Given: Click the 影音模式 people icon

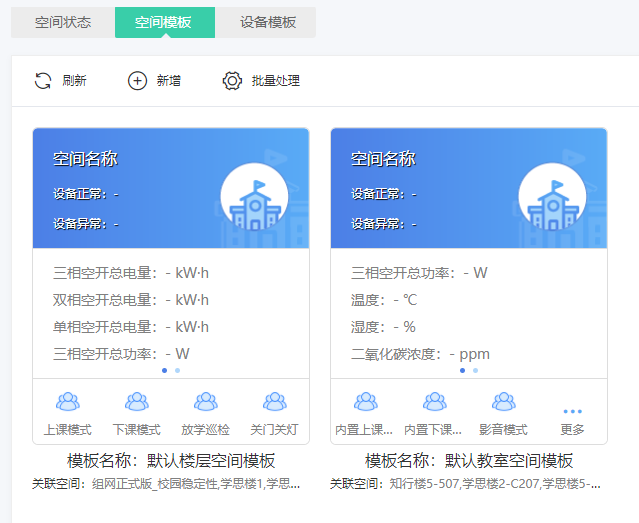Looking at the screenshot, I should [504, 402].
